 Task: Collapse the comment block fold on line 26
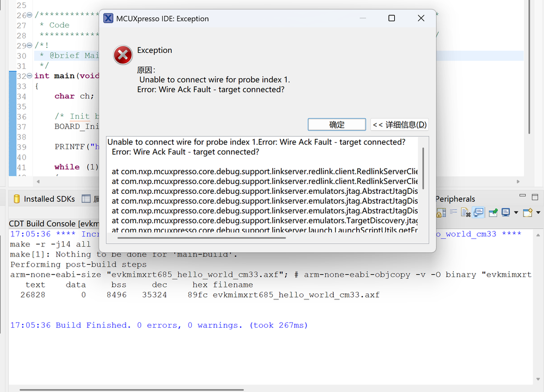[x=30, y=15]
